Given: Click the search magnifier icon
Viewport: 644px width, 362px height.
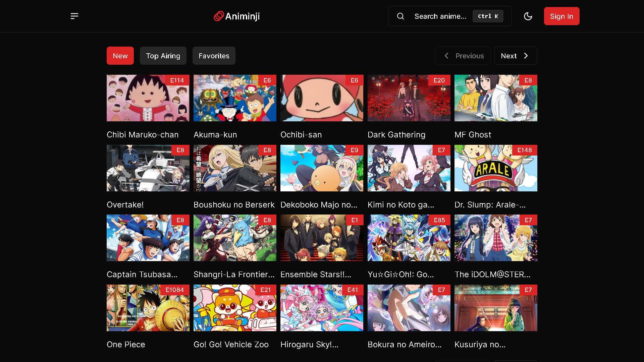Looking at the screenshot, I should coord(400,16).
